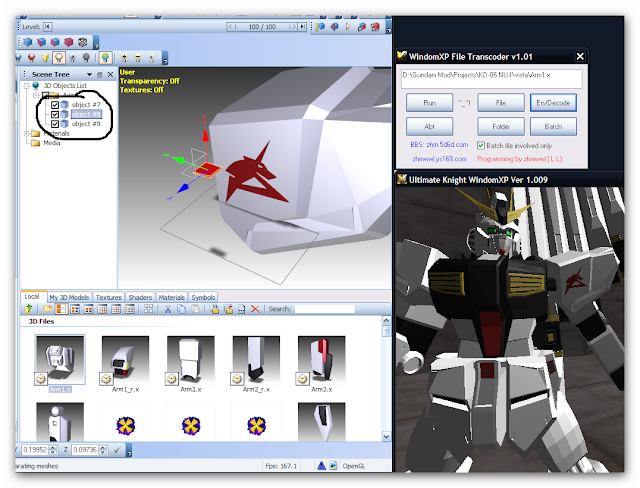Uncheck visibility checkbox for object #9

pos(55,124)
